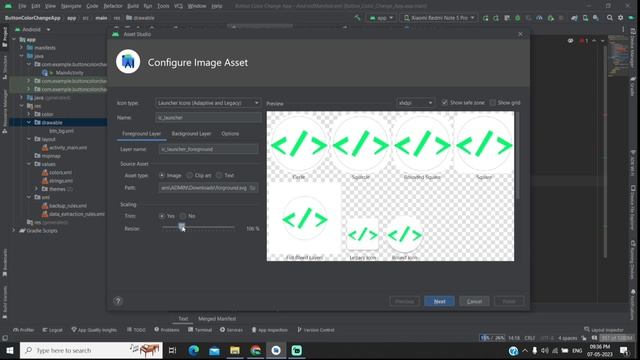
Task: Open File Explorer from taskbar
Action: tap(235, 350)
